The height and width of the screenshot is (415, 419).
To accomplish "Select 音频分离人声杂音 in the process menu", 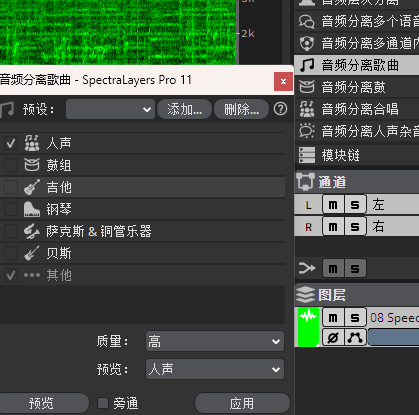I will click(357, 131).
